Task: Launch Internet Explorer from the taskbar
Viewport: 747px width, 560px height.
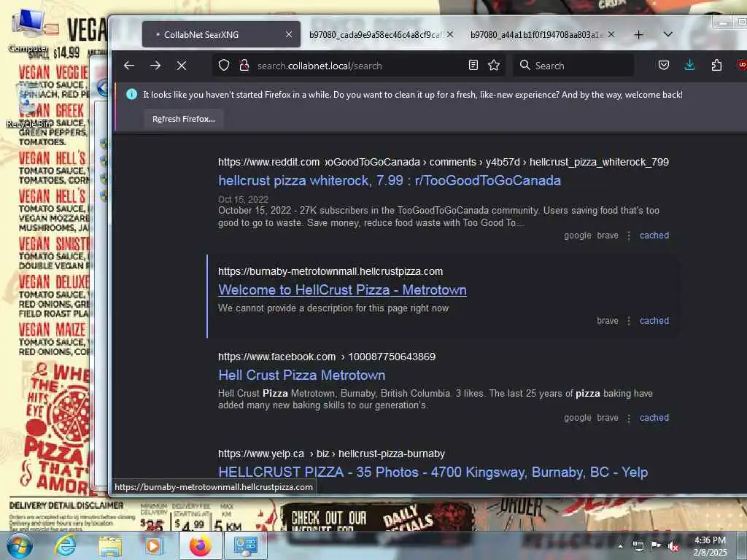Action: click(x=65, y=545)
